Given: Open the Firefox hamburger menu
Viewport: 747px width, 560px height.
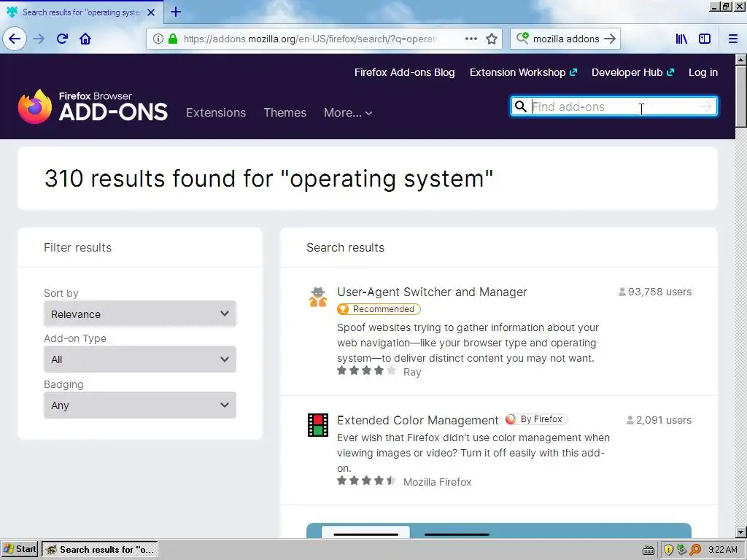Looking at the screenshot, I should (x=733, y=39).
